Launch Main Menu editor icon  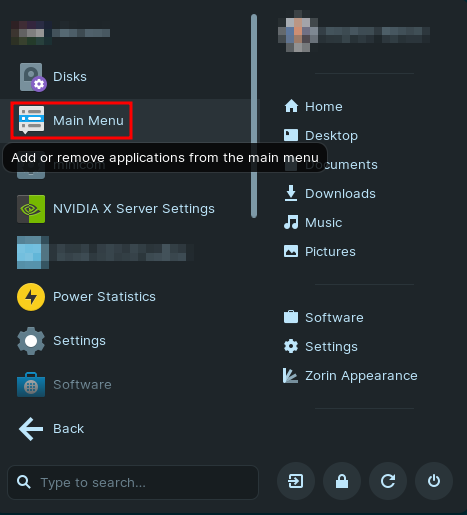[31, 120]
